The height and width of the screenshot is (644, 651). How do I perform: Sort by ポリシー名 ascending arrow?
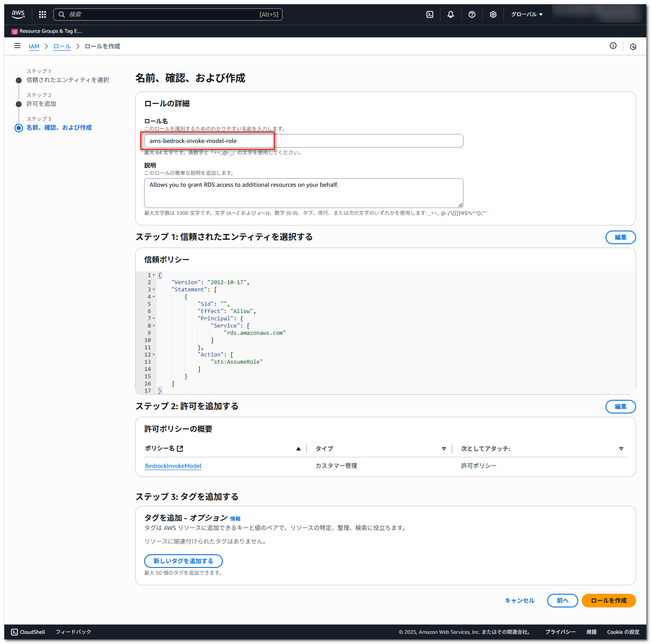298,449
